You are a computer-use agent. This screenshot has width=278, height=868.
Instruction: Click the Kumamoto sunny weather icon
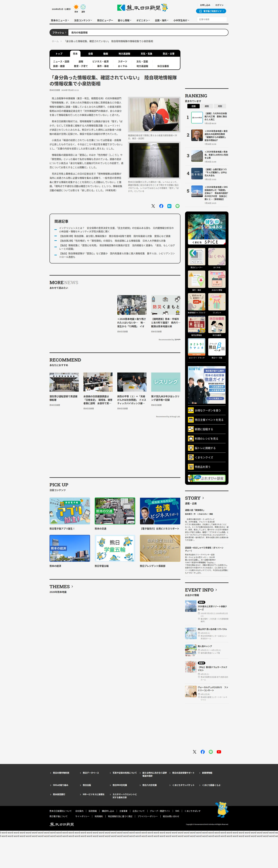(x=76, y=7)
